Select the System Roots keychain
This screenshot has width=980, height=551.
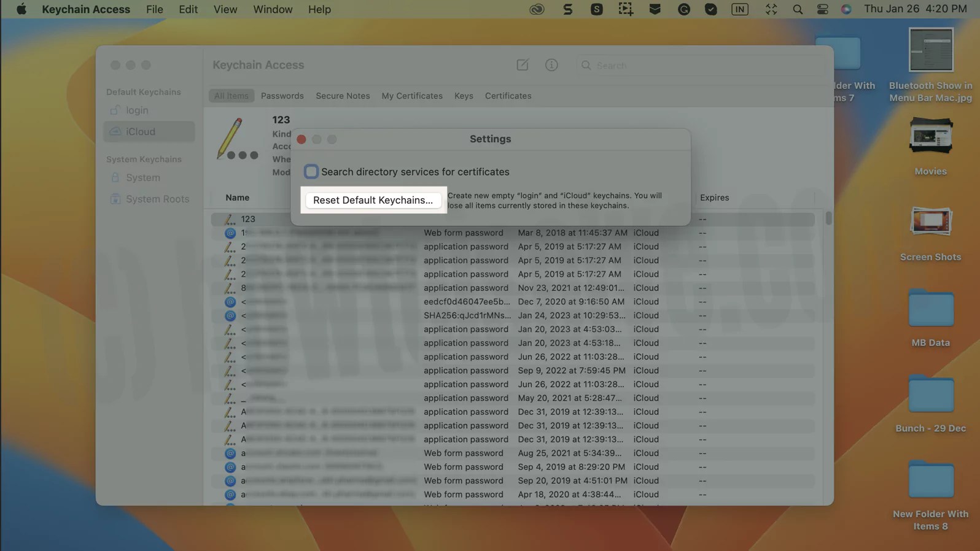point(149,199)
